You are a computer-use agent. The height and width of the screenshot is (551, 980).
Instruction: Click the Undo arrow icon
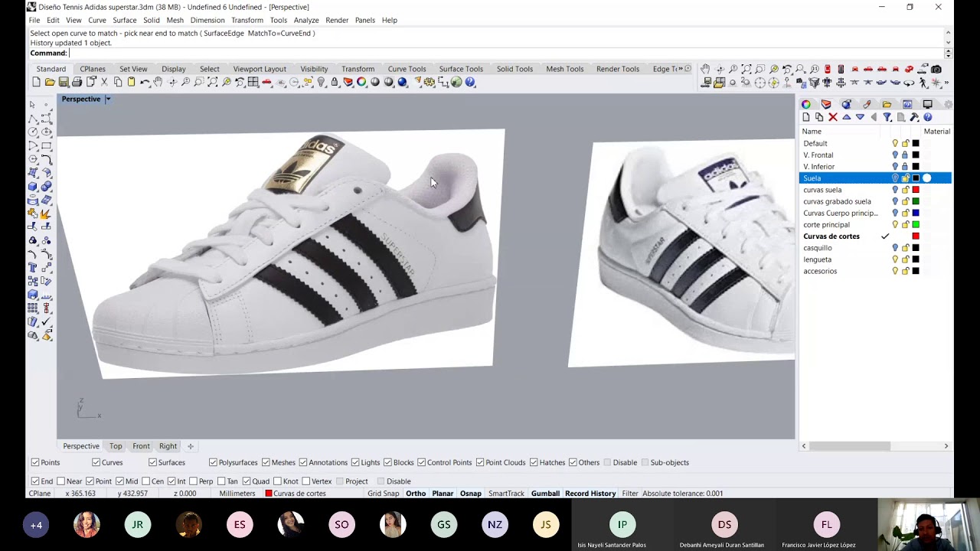(145, 82)
